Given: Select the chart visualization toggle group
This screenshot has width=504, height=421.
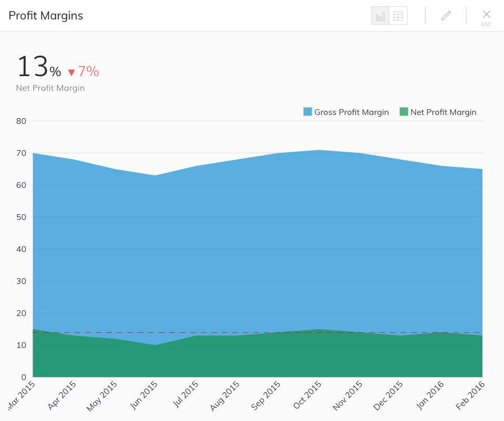Looking at the screenshot, I should 389,15.
